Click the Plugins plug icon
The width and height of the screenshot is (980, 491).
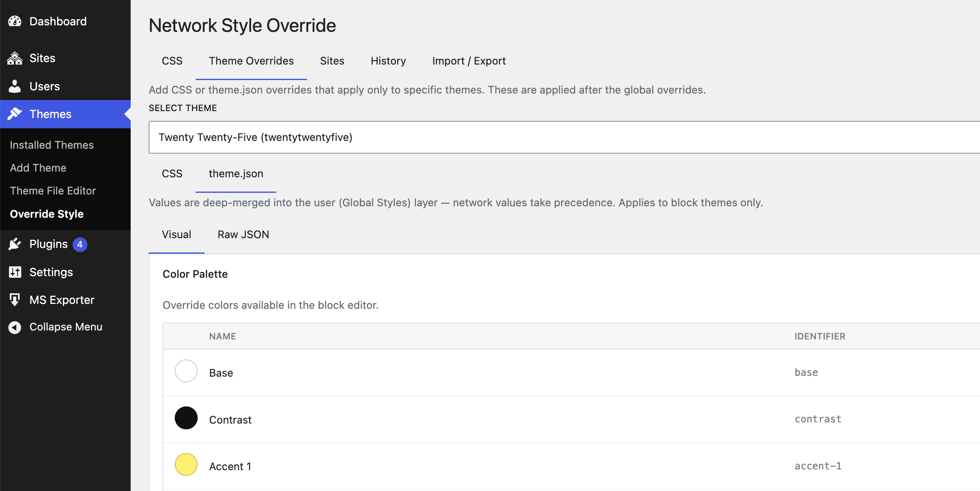click(x=15, y=244)
